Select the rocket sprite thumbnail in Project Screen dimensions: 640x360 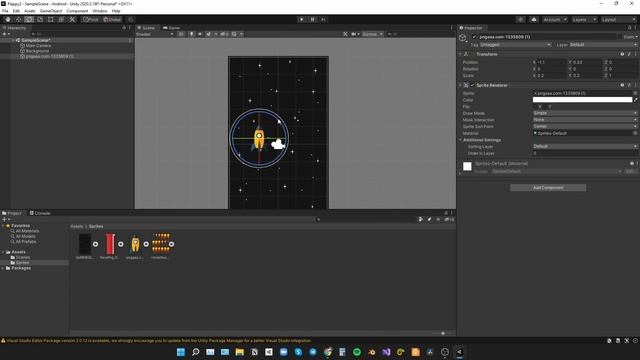[135, 244]
